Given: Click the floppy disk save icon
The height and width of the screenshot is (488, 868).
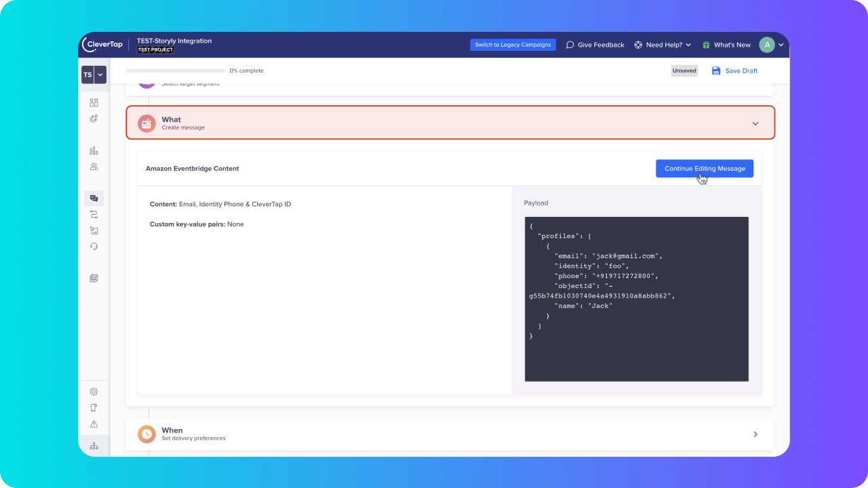Looking at the screenshot, I should (x=716, y=70).
